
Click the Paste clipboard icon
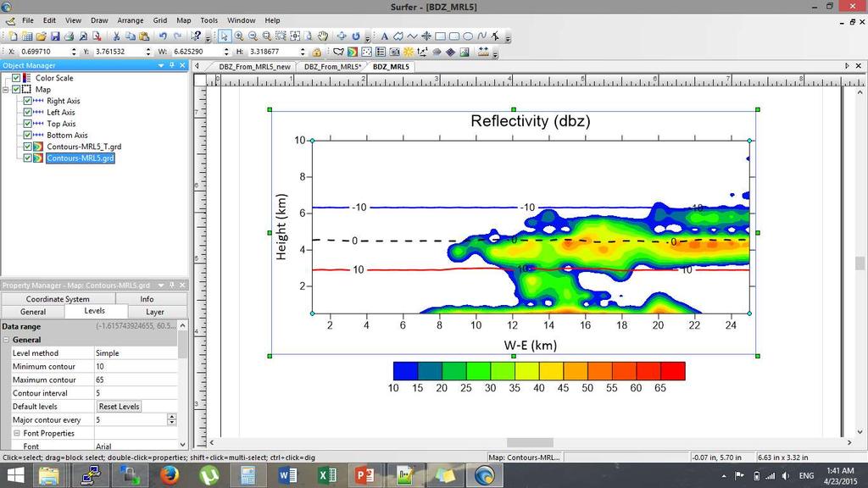(144, 36)
